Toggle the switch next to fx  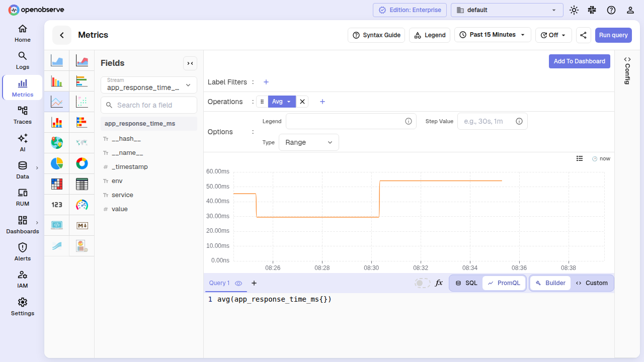pos(423,283)
